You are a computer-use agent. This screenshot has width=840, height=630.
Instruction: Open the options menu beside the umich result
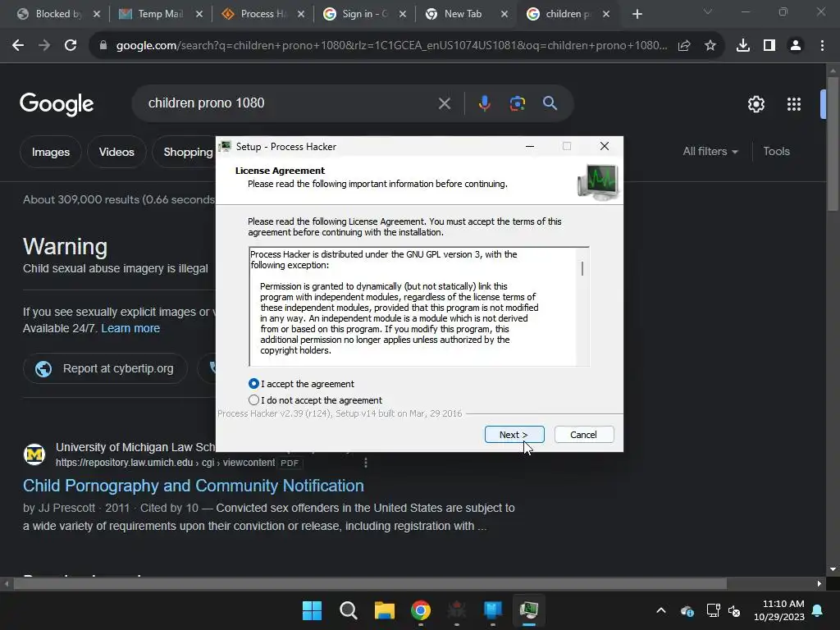point(366,463)
